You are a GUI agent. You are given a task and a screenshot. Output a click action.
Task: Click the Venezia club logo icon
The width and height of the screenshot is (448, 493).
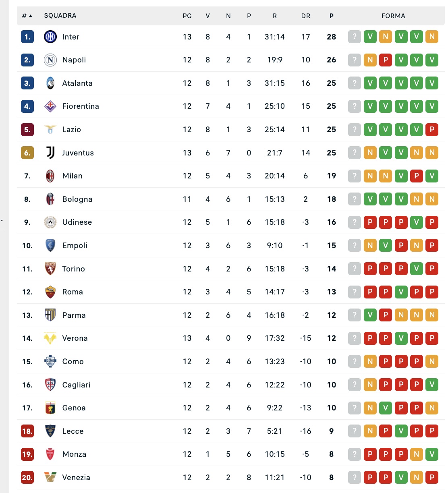coord(50,477)
